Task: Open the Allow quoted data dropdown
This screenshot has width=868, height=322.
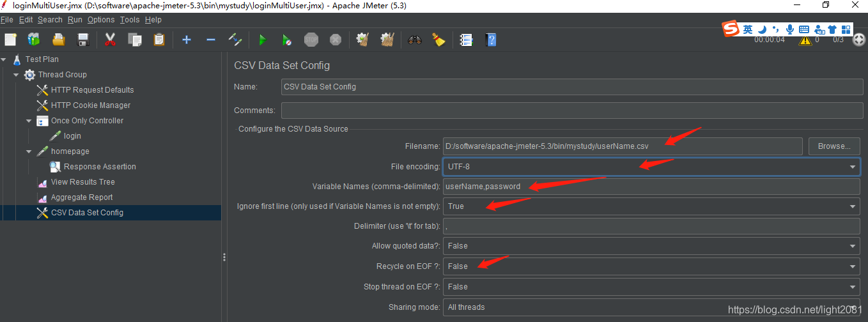Action: pyautogui.click(x=651, y=246)
